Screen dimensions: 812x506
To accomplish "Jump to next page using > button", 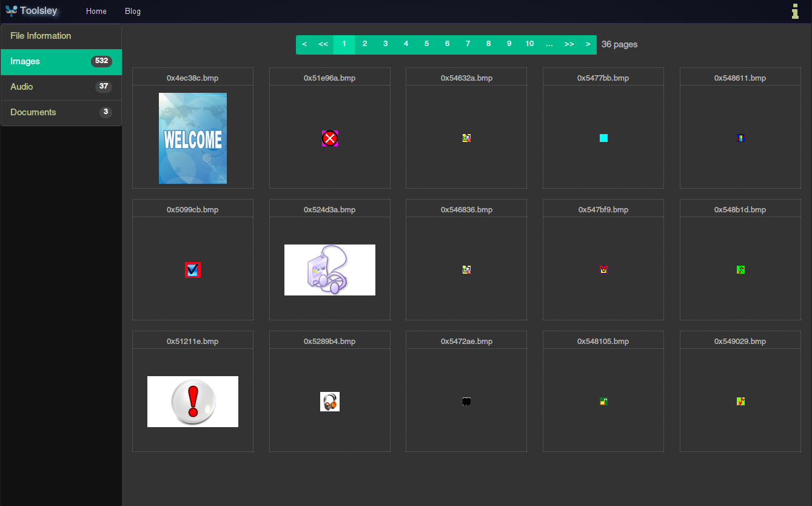I will pyautogui.click(x=588, y=44).
